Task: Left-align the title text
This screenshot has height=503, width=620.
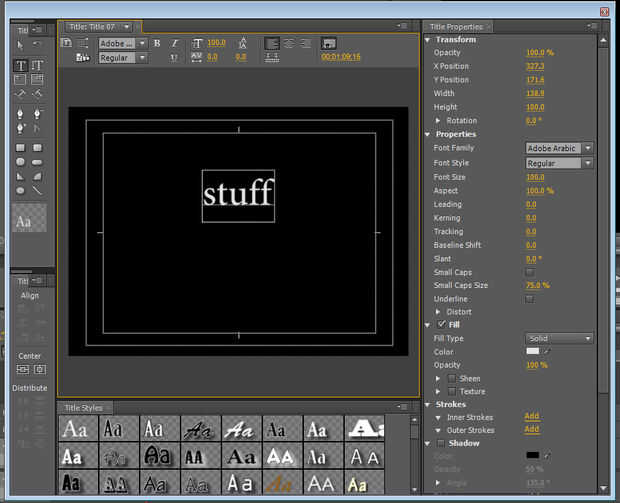Action: (x=271, y=43)
